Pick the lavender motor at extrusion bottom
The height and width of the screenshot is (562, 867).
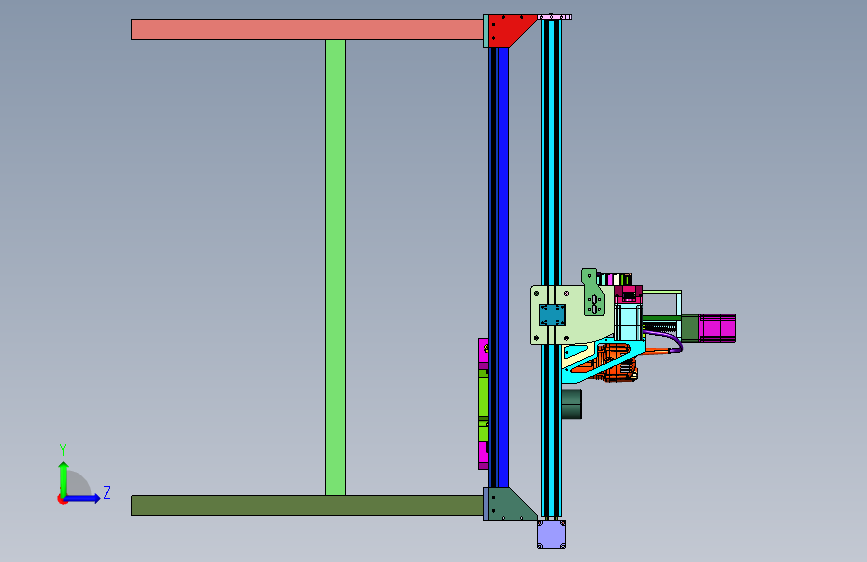point(551,534)
